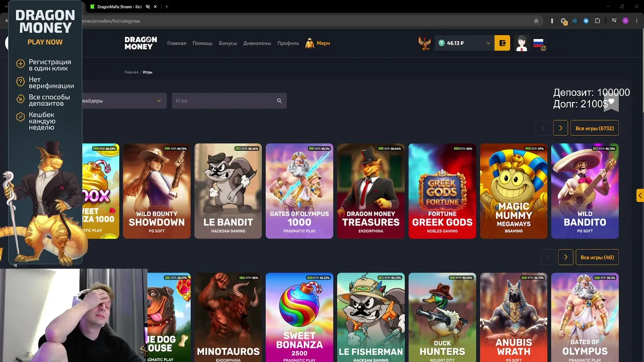Click Игры breadcrumb text
Image resolution: width=644 pixels, height=362 pixels.
(147, 72)
